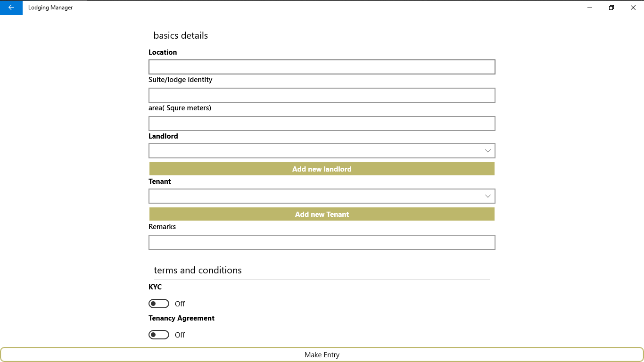Select the area square meters input
644x362 pixels.
(x=322, y=123)
